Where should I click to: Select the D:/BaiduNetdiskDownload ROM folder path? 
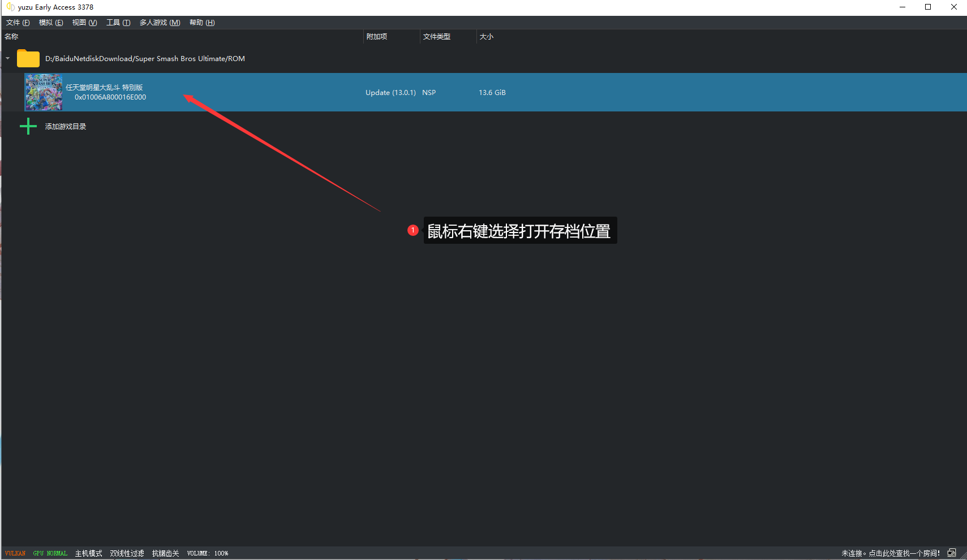tap(145, 59)
